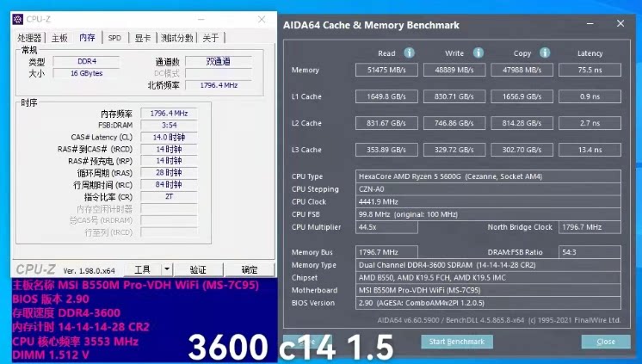Image resolution: width=642 pixels, height=364 pixels.
Task: Click the FSB:DRAM 3:54 field in CPU-Z
Action: (169, 126)
